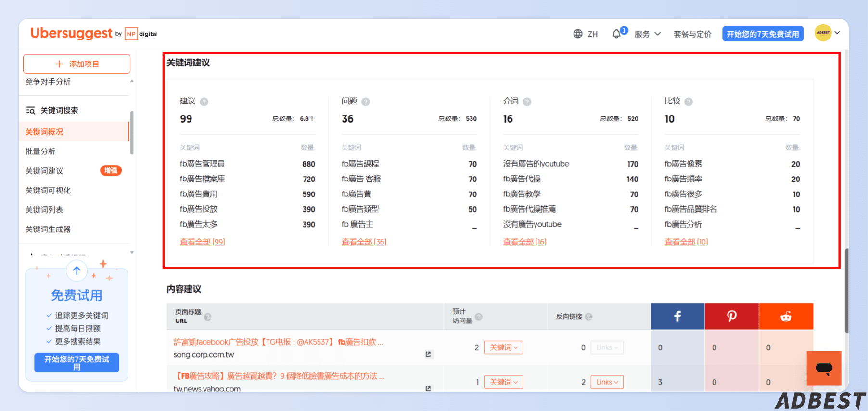This screenshot has height=411, width=868.
Task: Click the 关键词搜索 search icon
Action: pos(30,111)
